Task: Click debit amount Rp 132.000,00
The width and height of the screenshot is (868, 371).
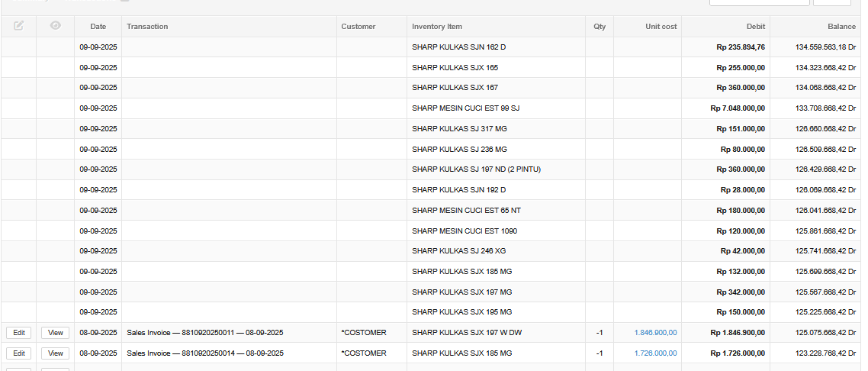Action: (x=741, y=271)
